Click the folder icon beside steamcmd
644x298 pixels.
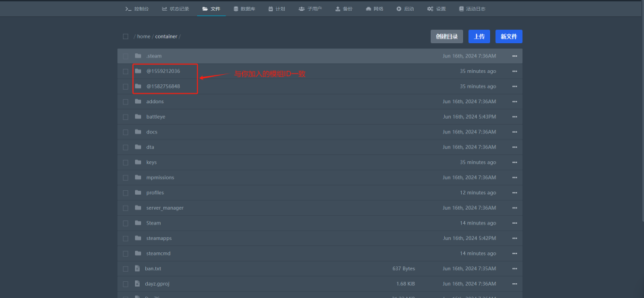pyautogui.click(x=138, y=253)
